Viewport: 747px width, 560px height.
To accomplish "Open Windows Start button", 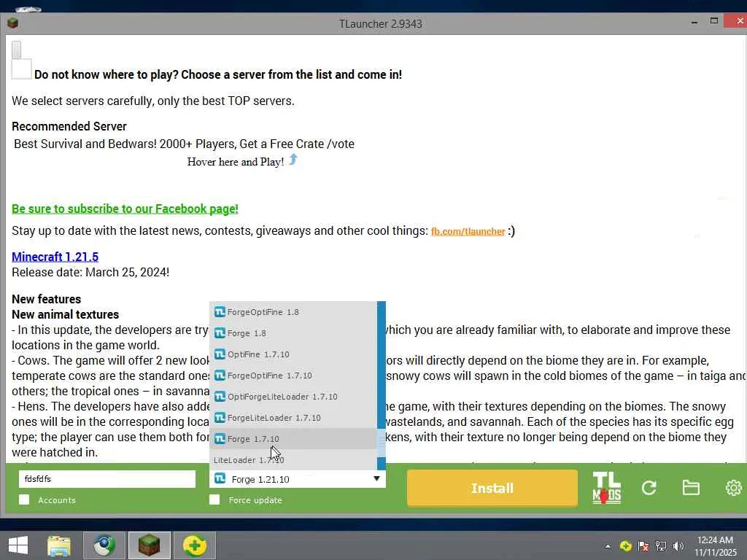I will (x=18, y=545).
